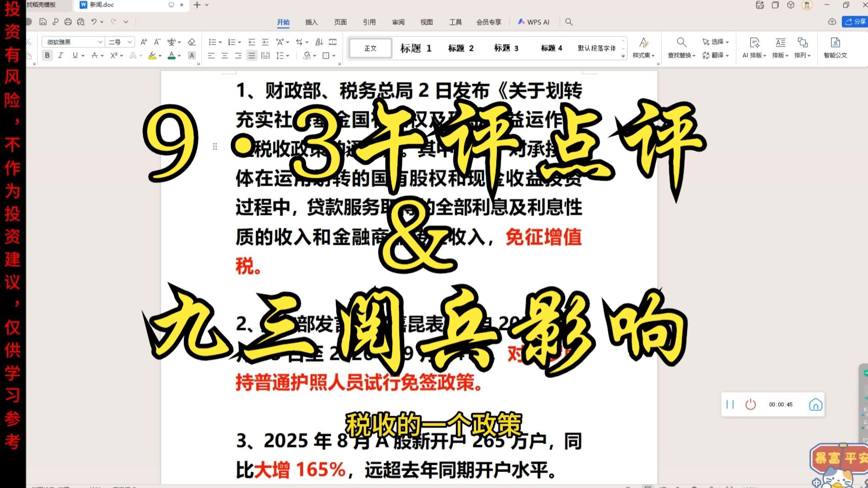Click the 分享 Share button
The width and height of the screenshot is (868, 488).
click(x=855, y=22)
